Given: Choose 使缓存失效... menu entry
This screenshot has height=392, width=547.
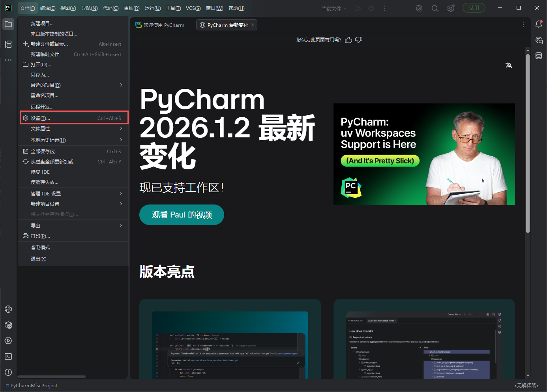Looking at the screenshot, I should pyautogui.click(x=73, y=182).
